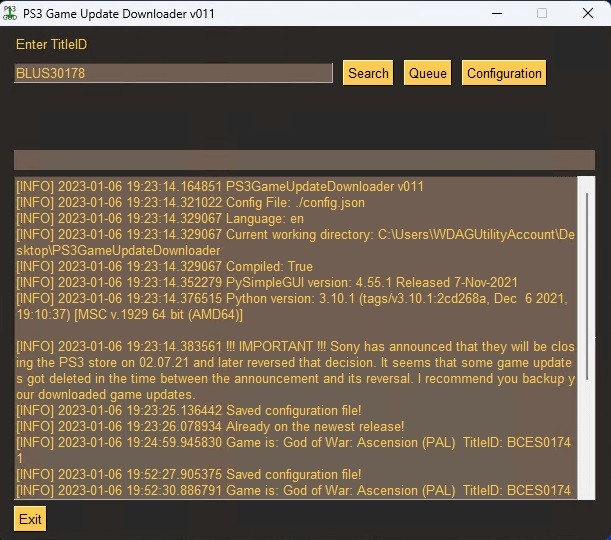The image size is (611, 540).
Task: Click log line 'Saved configuration file!' at 19:23:25
Action: pyautogui.click(x=189, y=410)
